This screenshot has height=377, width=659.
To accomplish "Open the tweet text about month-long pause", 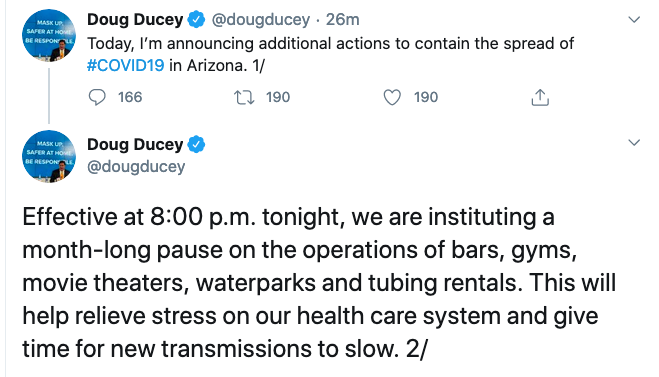I will click(x=319, y=282).
